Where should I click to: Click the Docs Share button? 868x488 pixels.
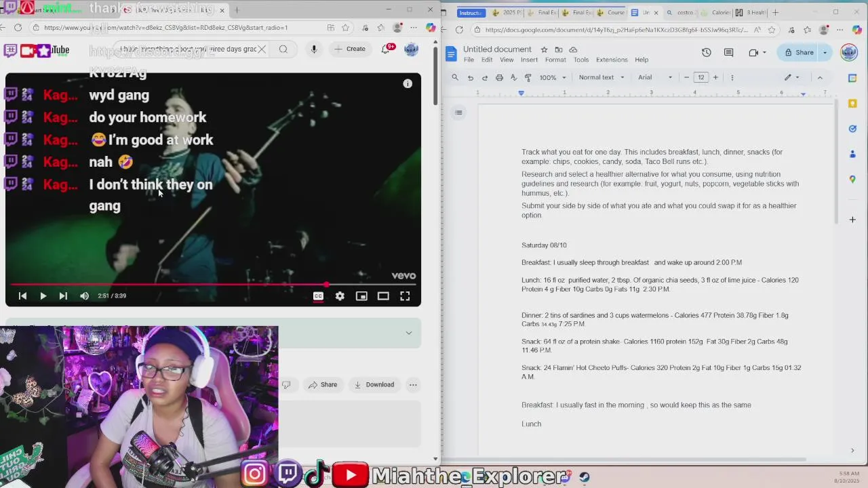[799, 53]
